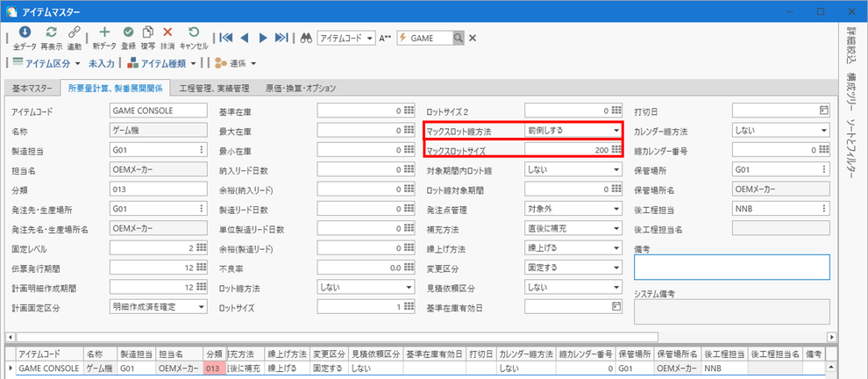This screenshot has width=868, height=379.
Task: Open the 繰上げ方法 dropdown
Action: click(616, 247)
